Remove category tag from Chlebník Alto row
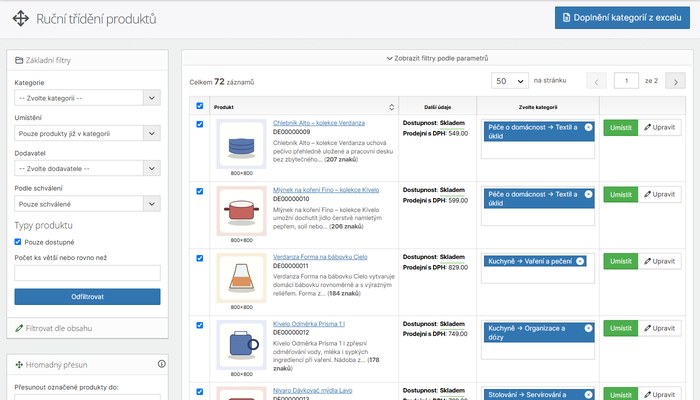Viewport: 700px width, 400px height. click(x=588, y=127)
